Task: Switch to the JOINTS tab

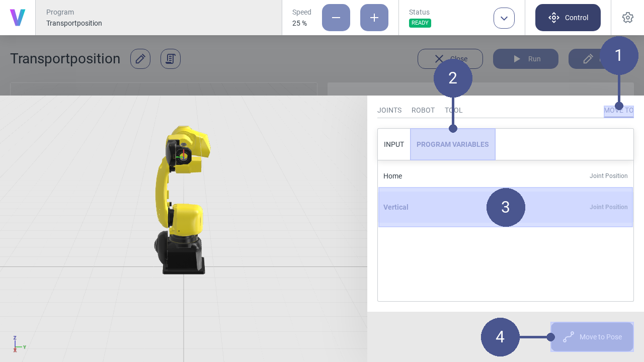Action: 389,110
